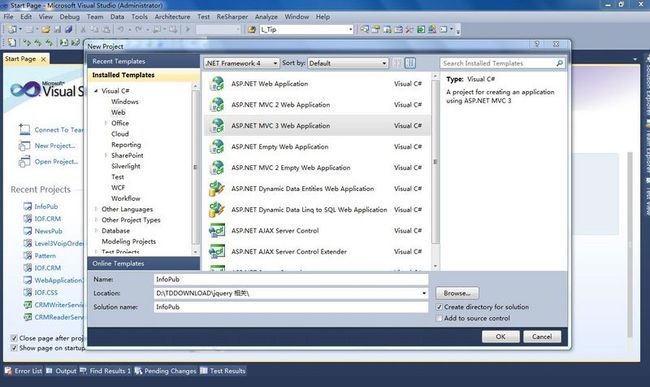Click the New Project icon on Start Page
The width and height of the screenshot is (650, 387).
click(24, 145)
